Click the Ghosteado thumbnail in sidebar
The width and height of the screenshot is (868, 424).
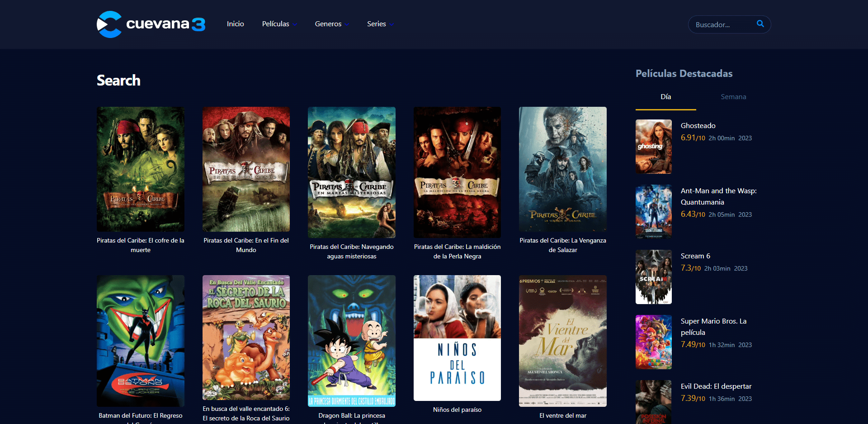pos(654,147)
